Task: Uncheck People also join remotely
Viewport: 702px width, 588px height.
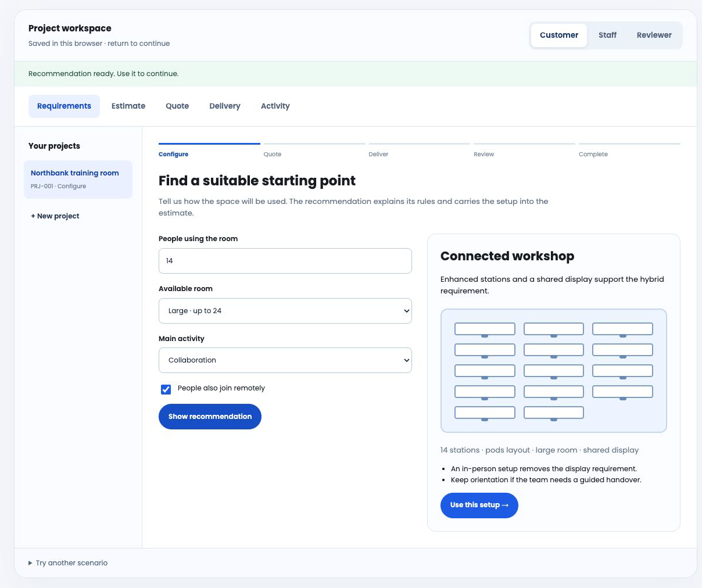Action: 166,389
